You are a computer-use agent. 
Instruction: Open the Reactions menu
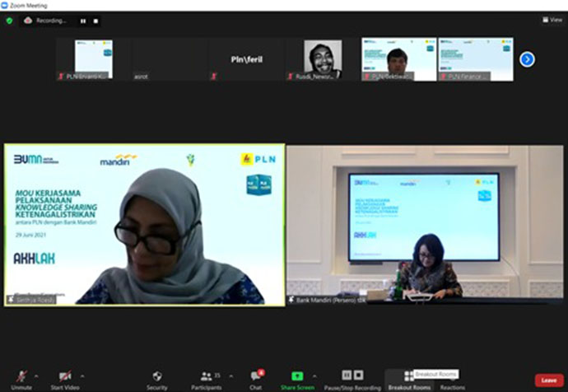tap(452, 376)
